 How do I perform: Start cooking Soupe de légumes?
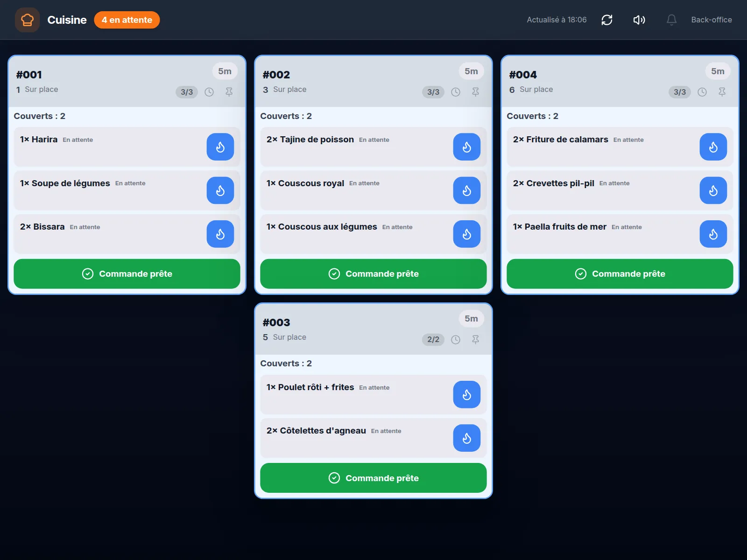(x=220, y=190)
